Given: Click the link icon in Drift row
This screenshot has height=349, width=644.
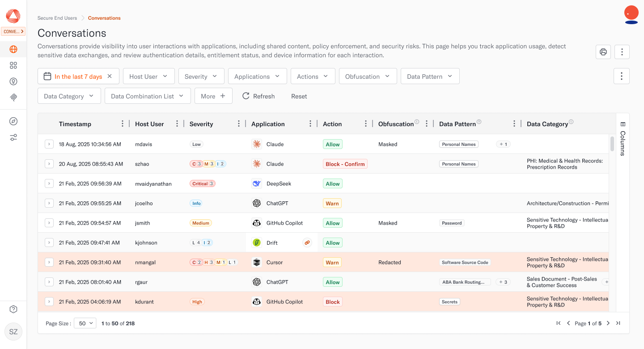Looking at the screenshot, I should (x=307, y=243).
